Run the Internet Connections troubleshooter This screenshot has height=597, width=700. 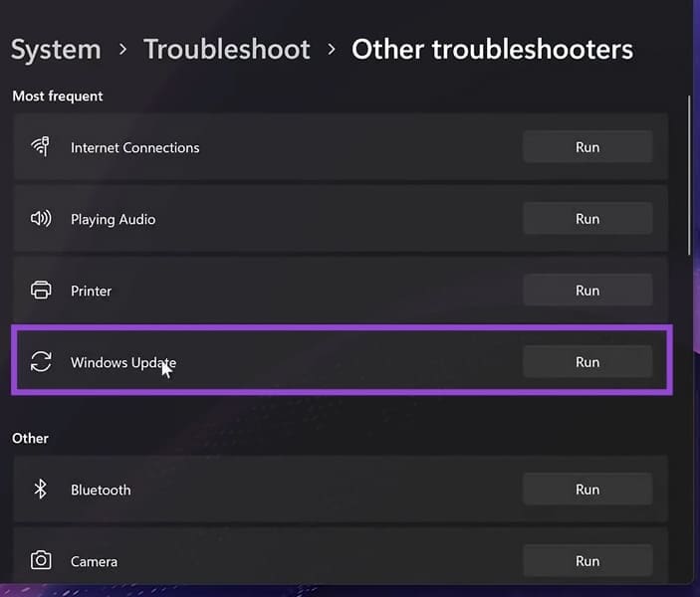tap(587, 147)
